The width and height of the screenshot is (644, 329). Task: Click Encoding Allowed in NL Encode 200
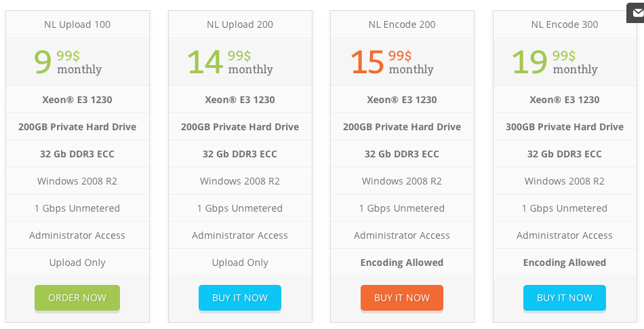402,263
